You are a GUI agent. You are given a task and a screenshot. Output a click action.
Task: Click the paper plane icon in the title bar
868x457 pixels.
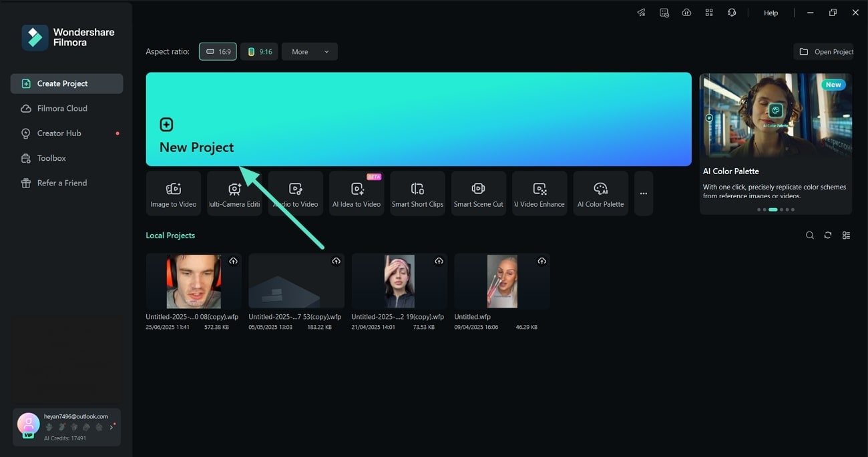(x=641, y=13)
